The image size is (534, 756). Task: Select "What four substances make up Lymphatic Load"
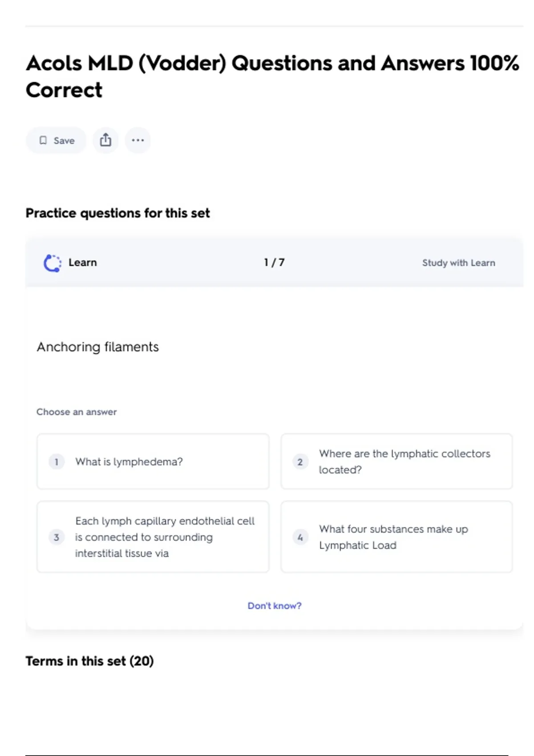point(393,537)
